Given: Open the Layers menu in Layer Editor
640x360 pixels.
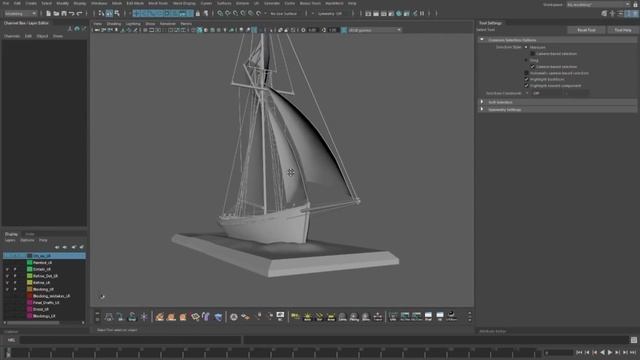Looking at the screenshot, I should click(10, 240).
